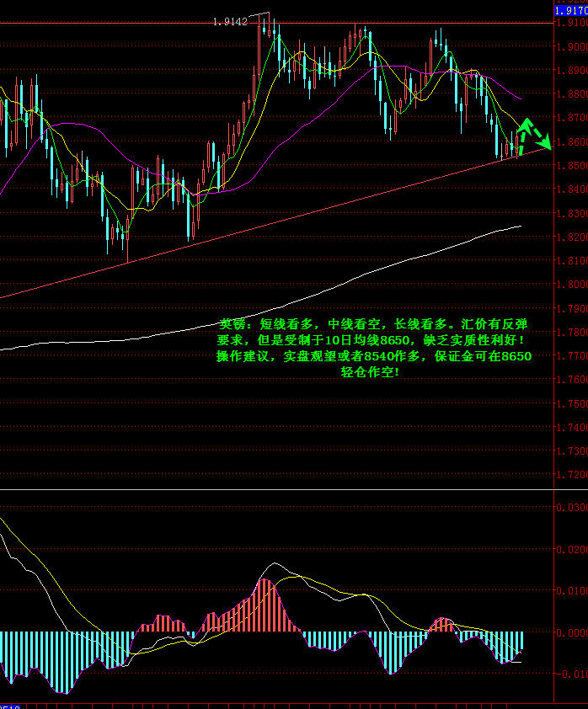Click the 0.0000 MACD zero axis label

(x=572, y=632)
